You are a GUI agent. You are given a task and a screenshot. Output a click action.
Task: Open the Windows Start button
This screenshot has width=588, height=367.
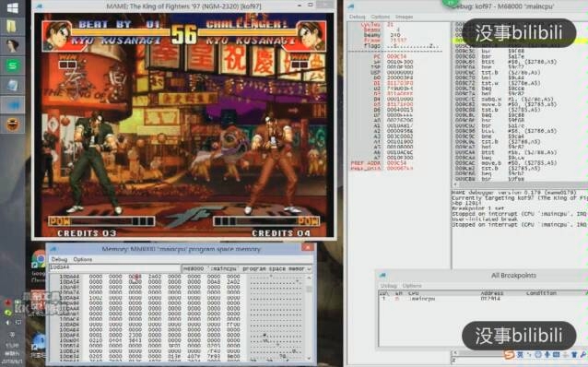click(x=12, y=7)
